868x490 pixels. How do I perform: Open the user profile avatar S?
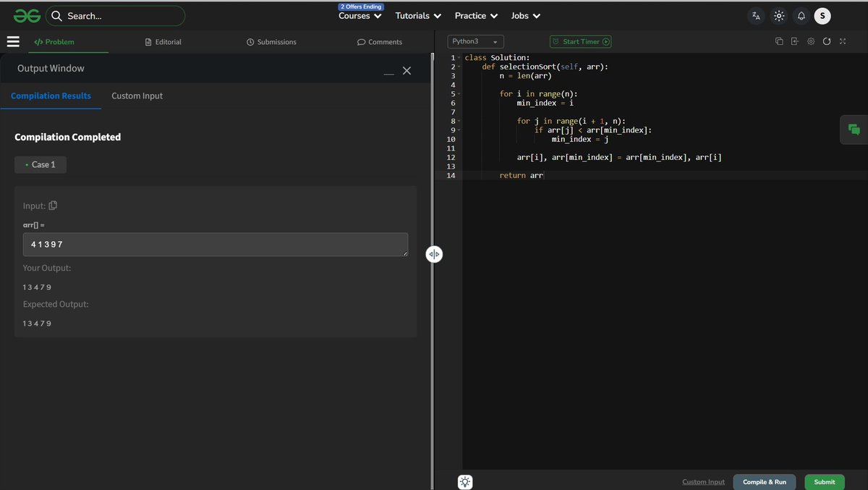[x=822, y=16]
